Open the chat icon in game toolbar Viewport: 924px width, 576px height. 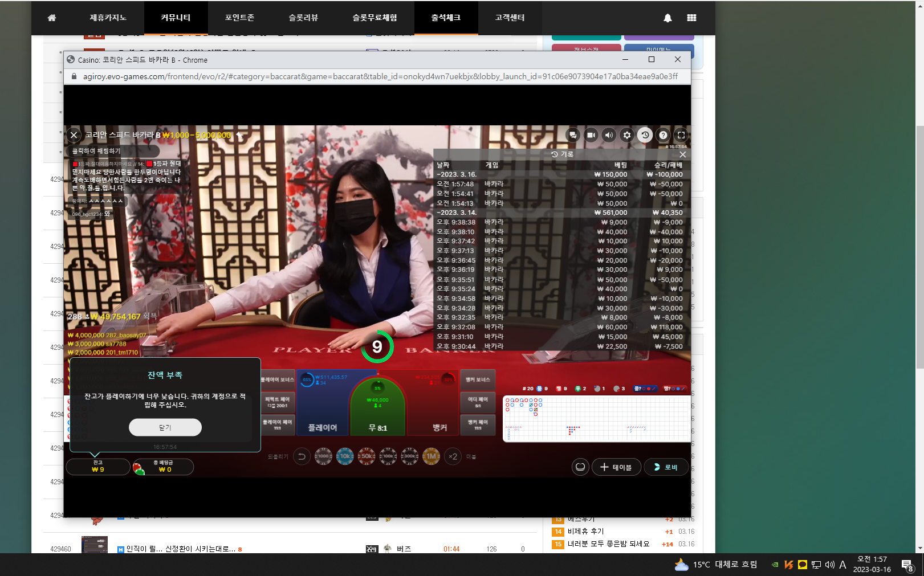click(573, 135)
